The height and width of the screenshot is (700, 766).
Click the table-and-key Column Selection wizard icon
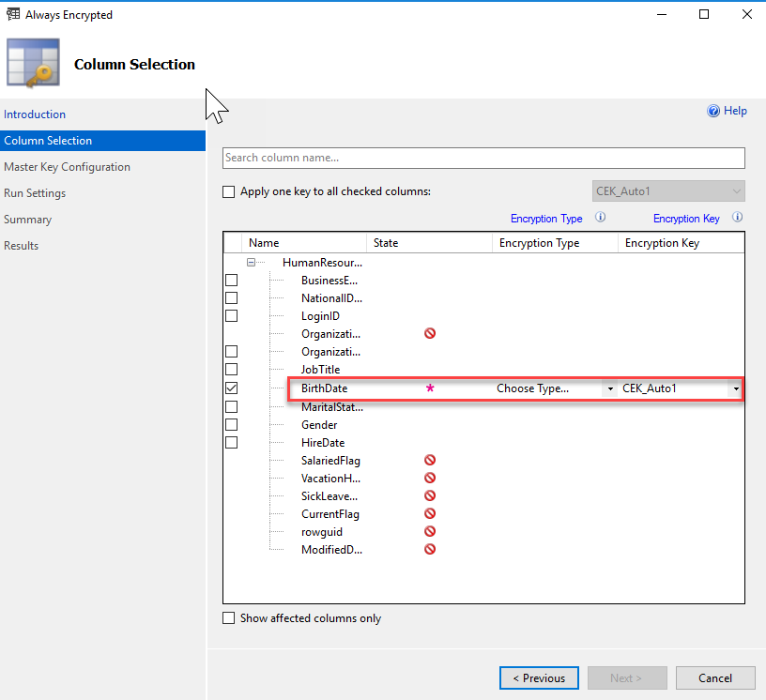[x=33, y=63]
